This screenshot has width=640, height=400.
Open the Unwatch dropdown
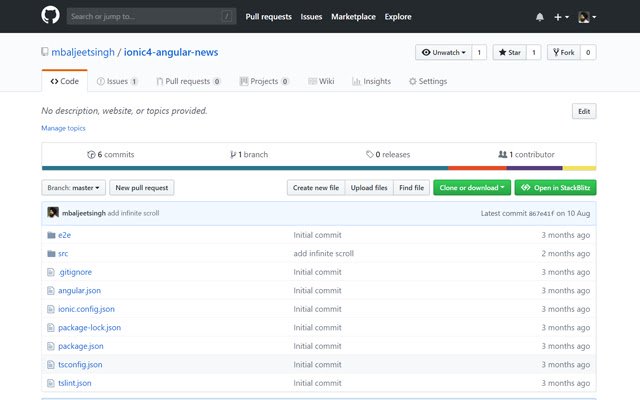[x=443, y=52]
